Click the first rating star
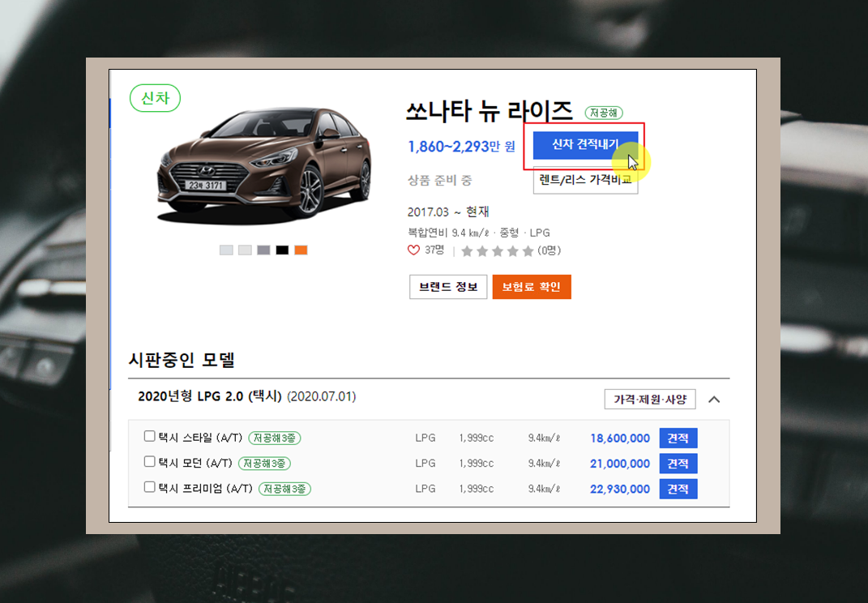Image resolution: width=868 pixels, height=603 pixels. [x=467, y=251]
